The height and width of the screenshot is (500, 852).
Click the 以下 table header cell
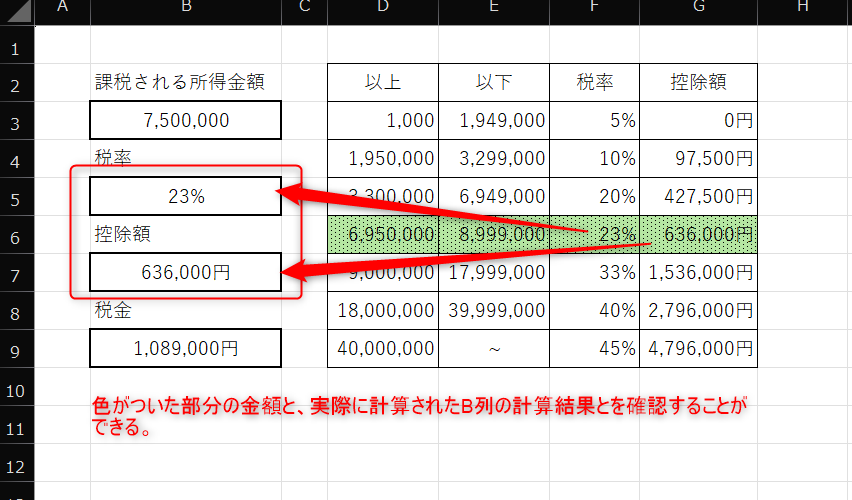pyautogui.click(x=494, y=83)
